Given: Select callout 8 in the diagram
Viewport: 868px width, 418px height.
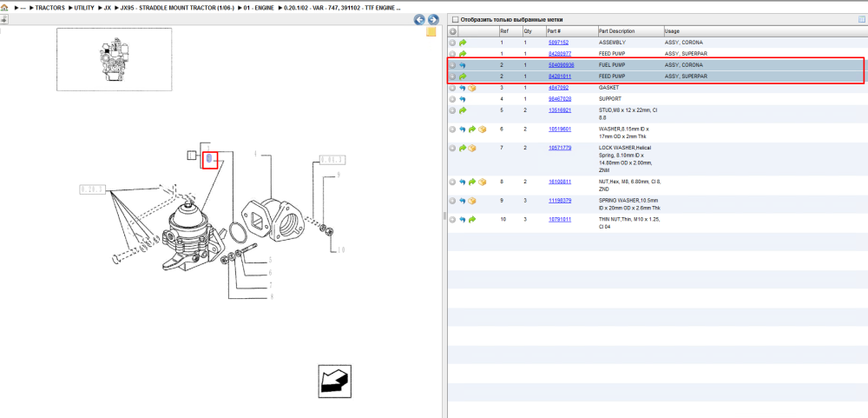Looking at the screenshot, I should coord(272,297).
